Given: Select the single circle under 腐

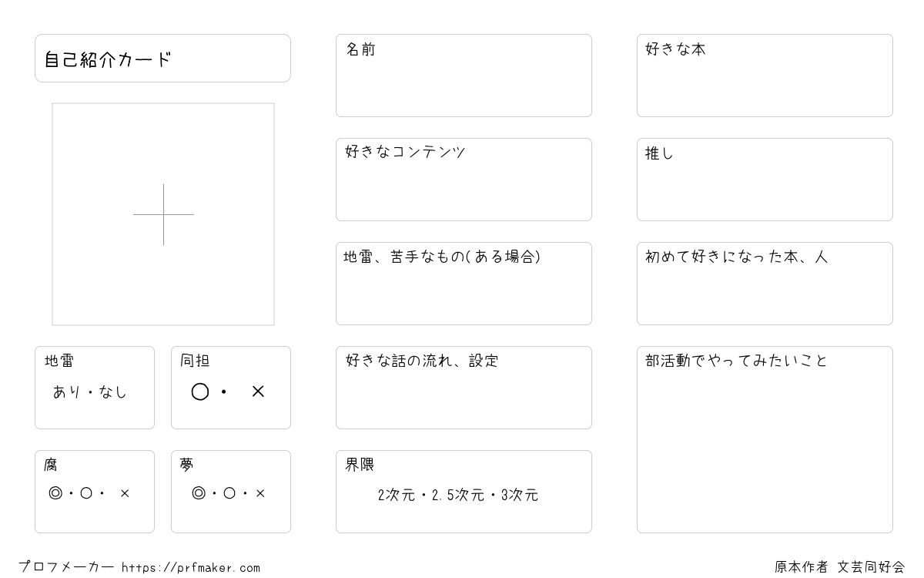Looking at the screenshot, I should pyautogui.click(x=86, y=493).
